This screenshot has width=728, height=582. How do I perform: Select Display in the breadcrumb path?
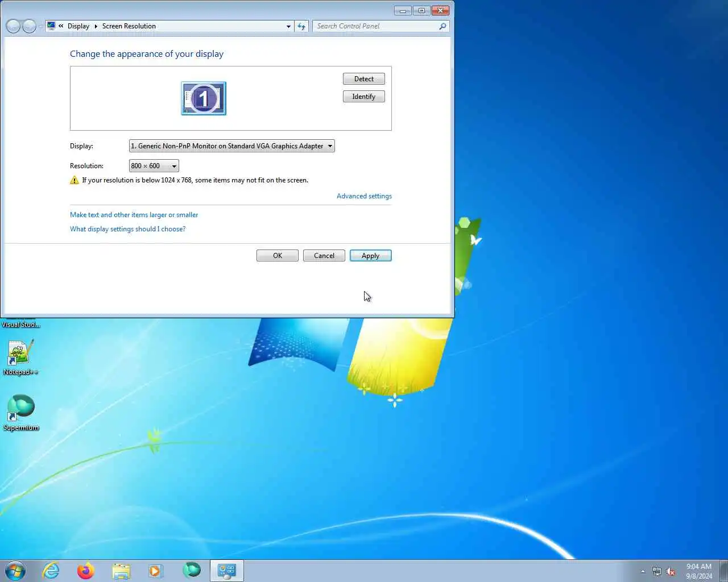(78, 26)
